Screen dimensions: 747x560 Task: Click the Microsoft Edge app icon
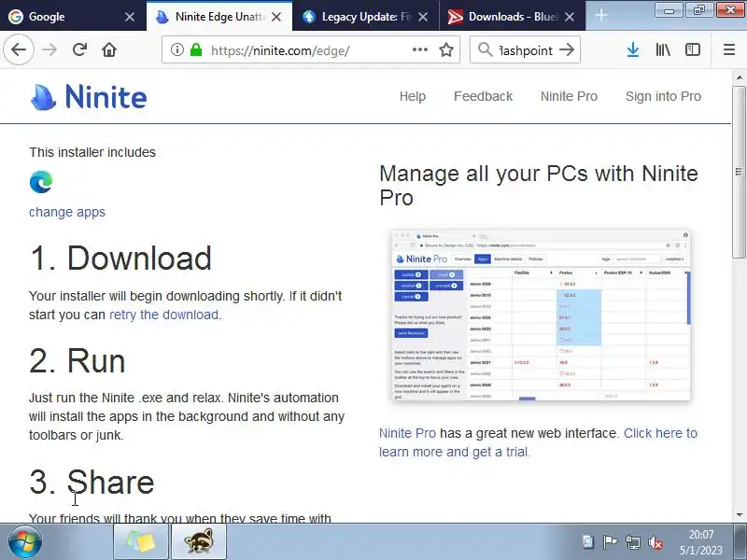point(41,182)
